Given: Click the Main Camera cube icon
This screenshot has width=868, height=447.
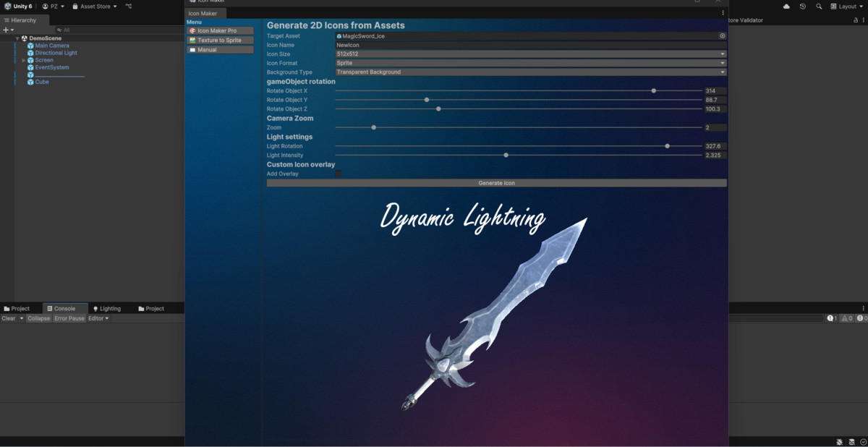Looking at the screenshot, I should click(x=30, y=46).
